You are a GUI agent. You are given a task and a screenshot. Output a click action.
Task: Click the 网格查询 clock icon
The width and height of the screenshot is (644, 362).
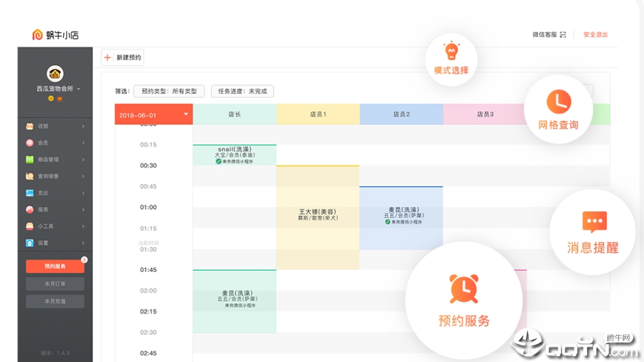coord(559,102)
